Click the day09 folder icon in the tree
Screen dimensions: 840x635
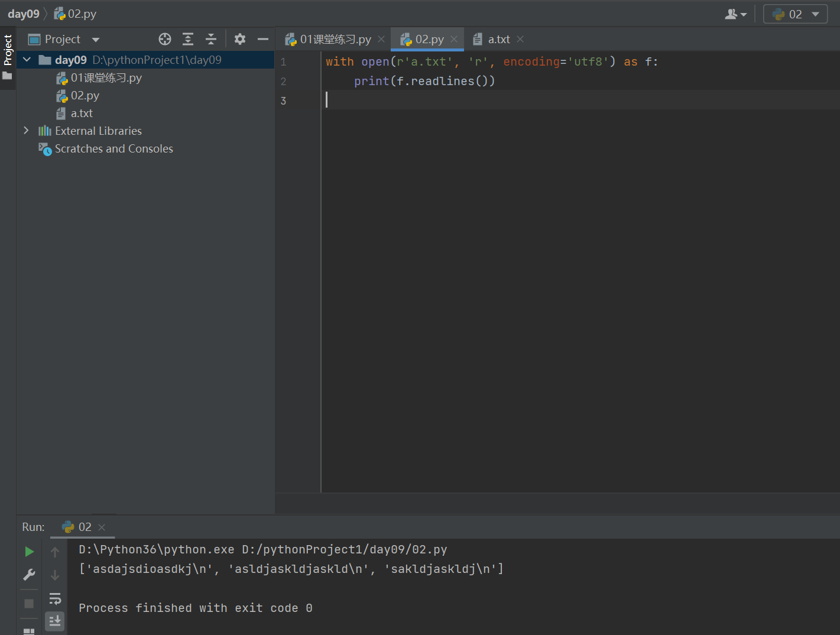coord(44,60)
